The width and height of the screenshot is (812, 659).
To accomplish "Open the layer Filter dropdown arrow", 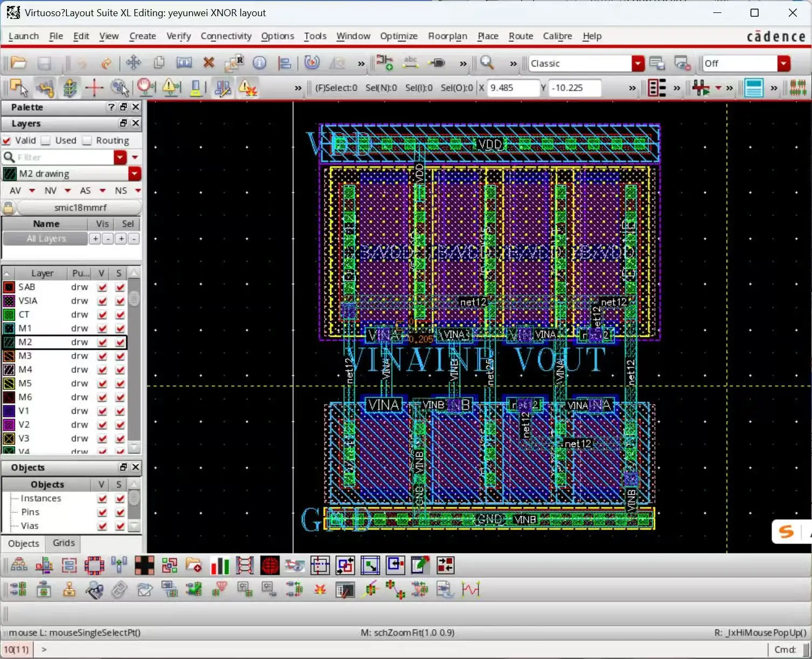I will (120, 157).
